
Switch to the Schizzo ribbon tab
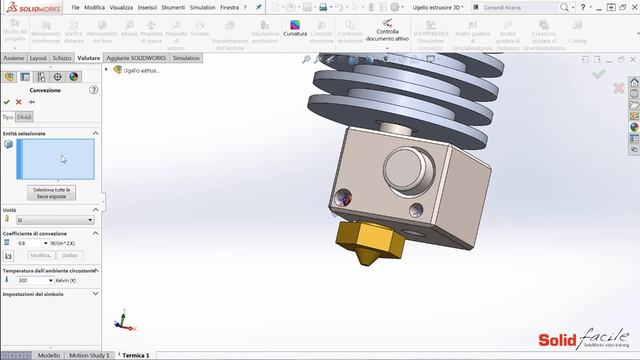pyautogui.click(x=62, y=58)
